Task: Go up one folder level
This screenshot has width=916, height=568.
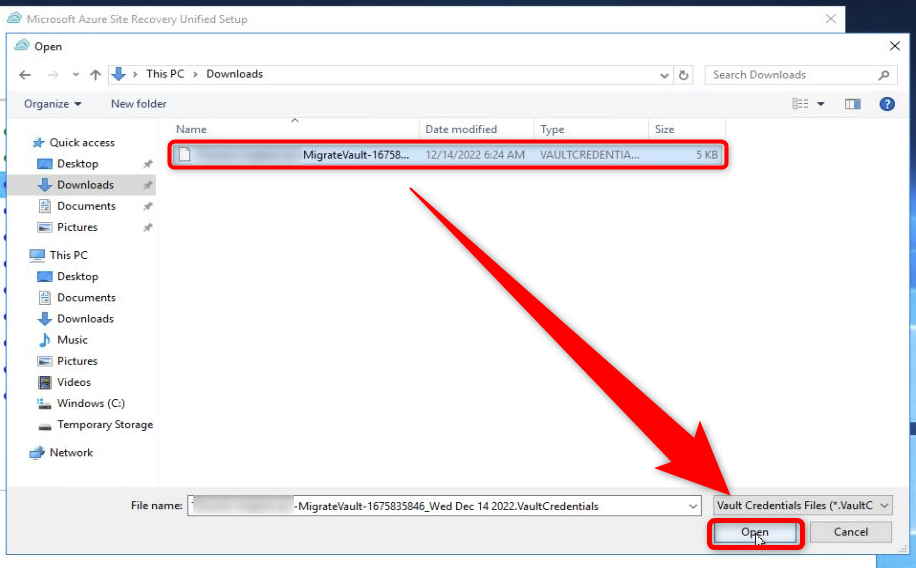Action: click(95, 75)
